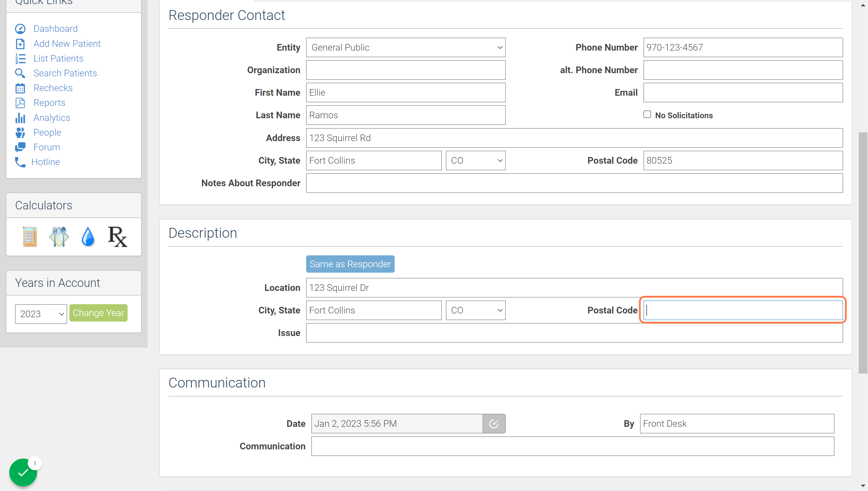Open the Rx prescription calculator

[117, 237]
